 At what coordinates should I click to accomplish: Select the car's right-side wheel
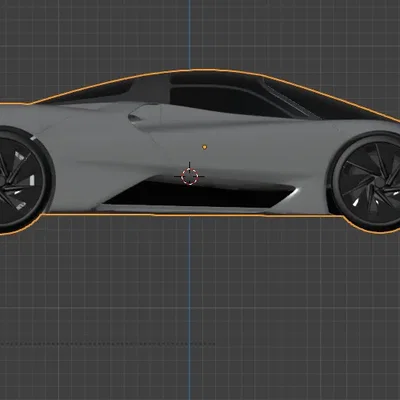(366, 182)
